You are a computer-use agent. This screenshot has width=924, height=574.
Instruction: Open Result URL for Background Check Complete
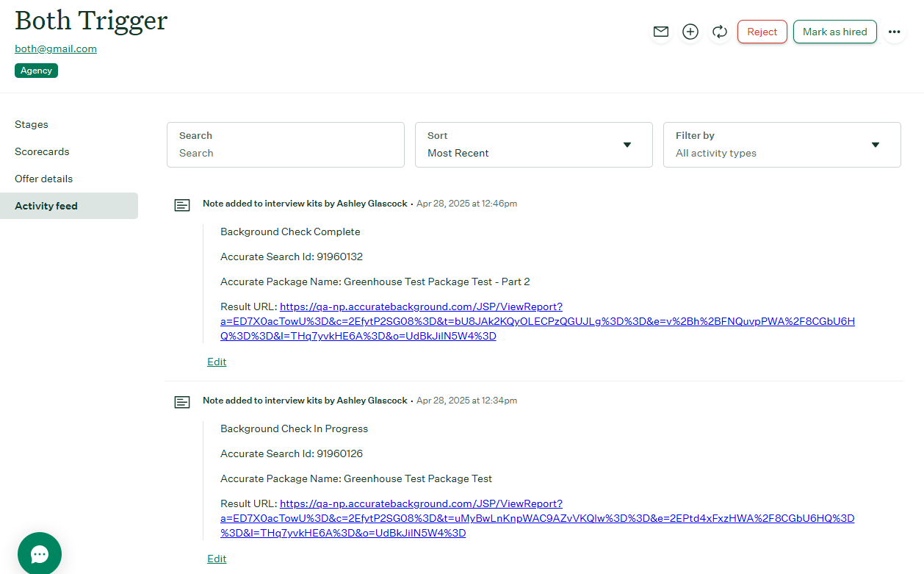pos(421,307)
